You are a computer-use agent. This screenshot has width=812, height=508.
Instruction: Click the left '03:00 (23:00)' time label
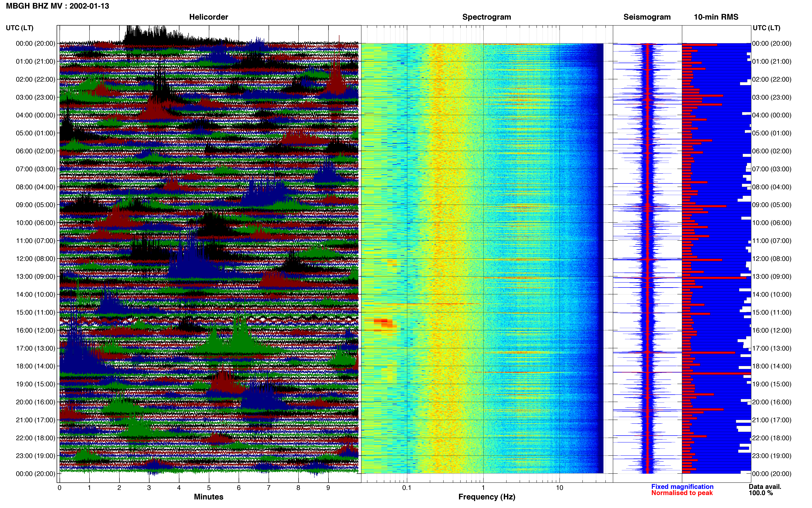tap(36, 97)
